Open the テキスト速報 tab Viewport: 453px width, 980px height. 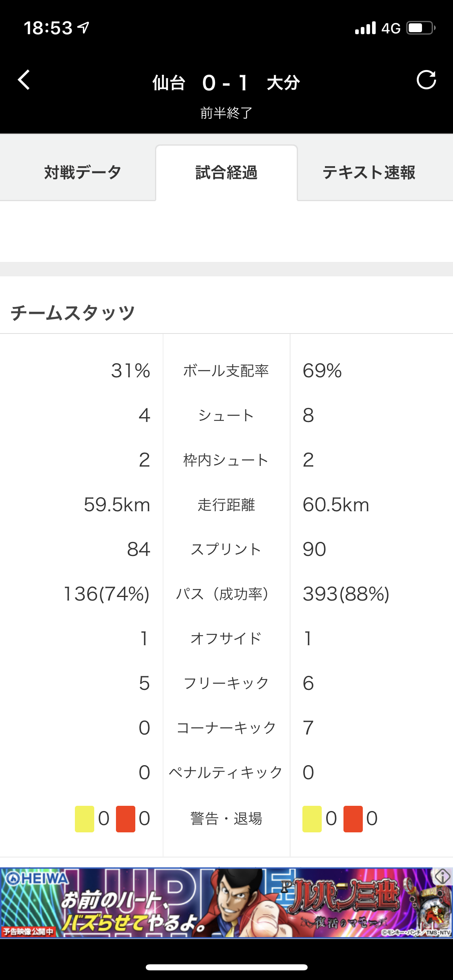[x=369, y=173]
